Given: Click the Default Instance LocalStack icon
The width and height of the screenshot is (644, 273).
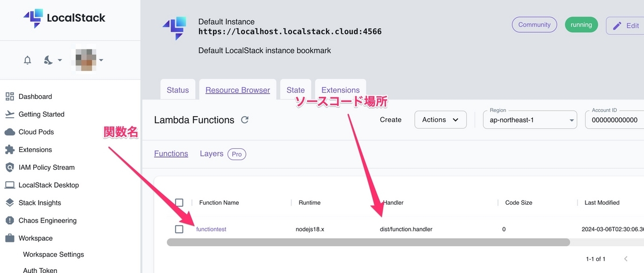Looking at the screenshot, I should (x=174, y=28).
